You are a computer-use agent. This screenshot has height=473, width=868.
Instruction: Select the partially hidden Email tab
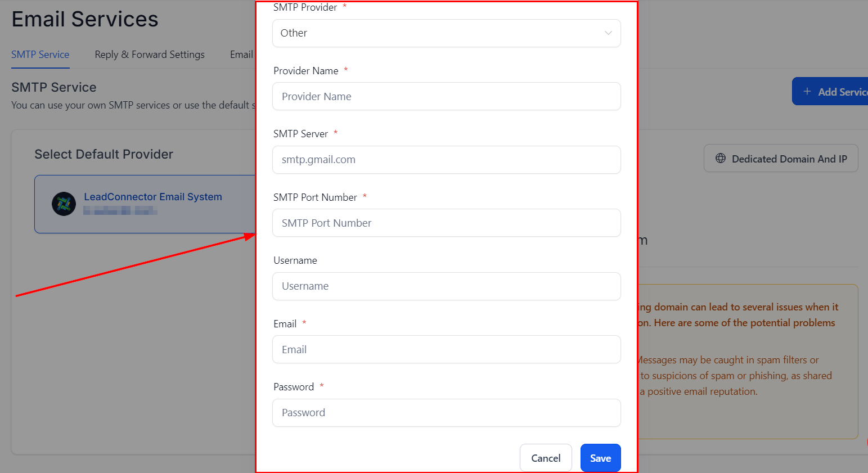click(x=241, y=55)
